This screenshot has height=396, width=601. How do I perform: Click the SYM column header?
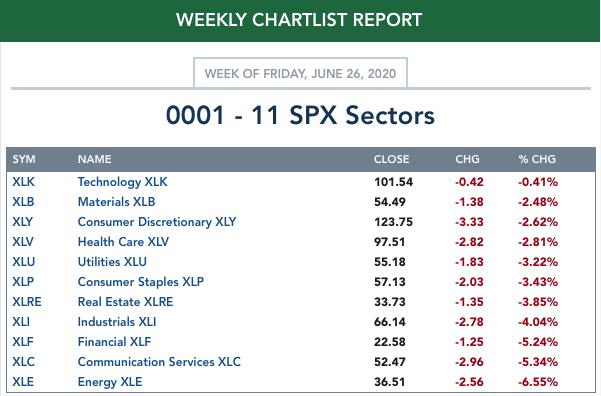pos(24,159)
